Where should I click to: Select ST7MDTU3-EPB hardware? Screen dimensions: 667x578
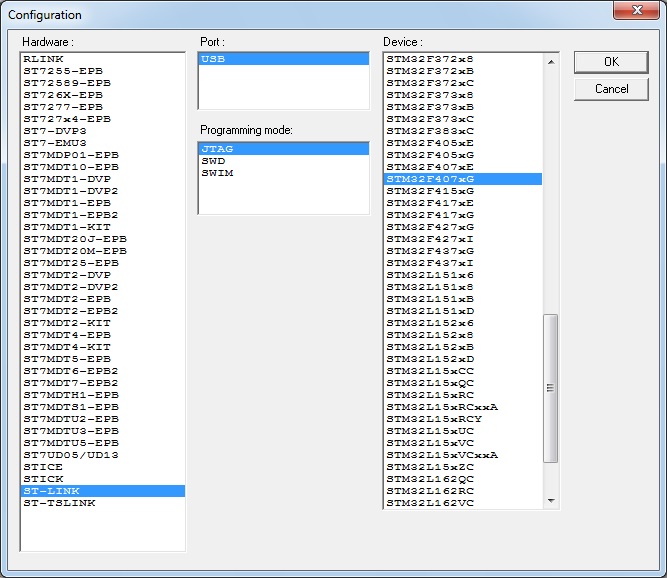[x=103, y=431]
